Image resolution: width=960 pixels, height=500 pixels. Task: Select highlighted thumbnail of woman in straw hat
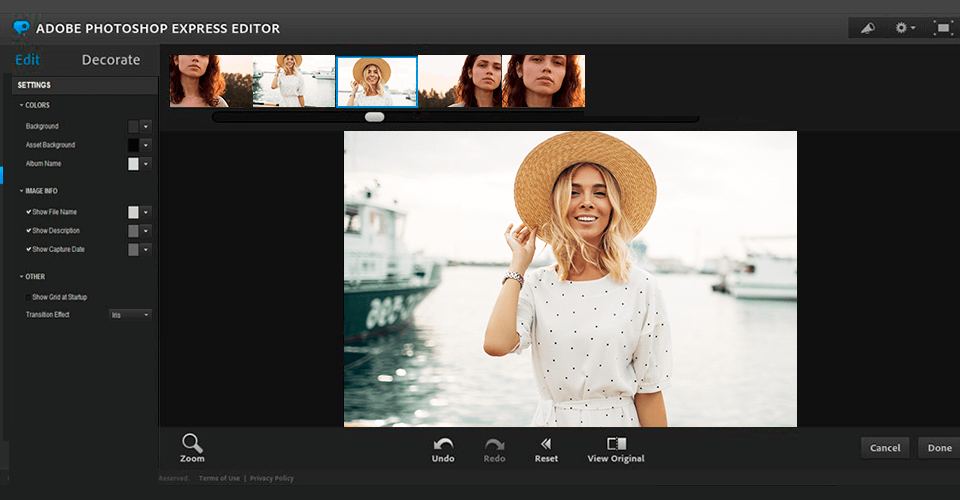coord(377,81)
